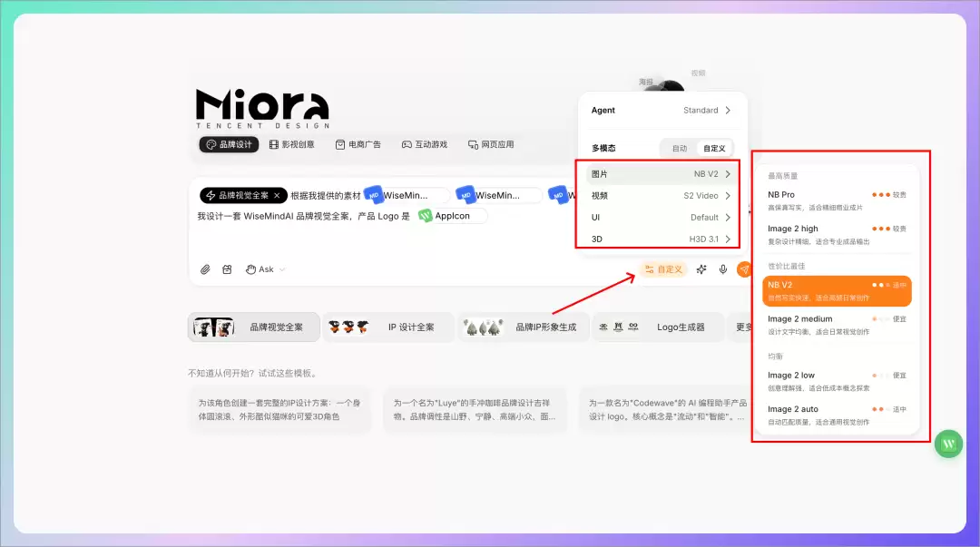Click the orange send message icon
Viewport: 980px width, 547px height.
744,269
